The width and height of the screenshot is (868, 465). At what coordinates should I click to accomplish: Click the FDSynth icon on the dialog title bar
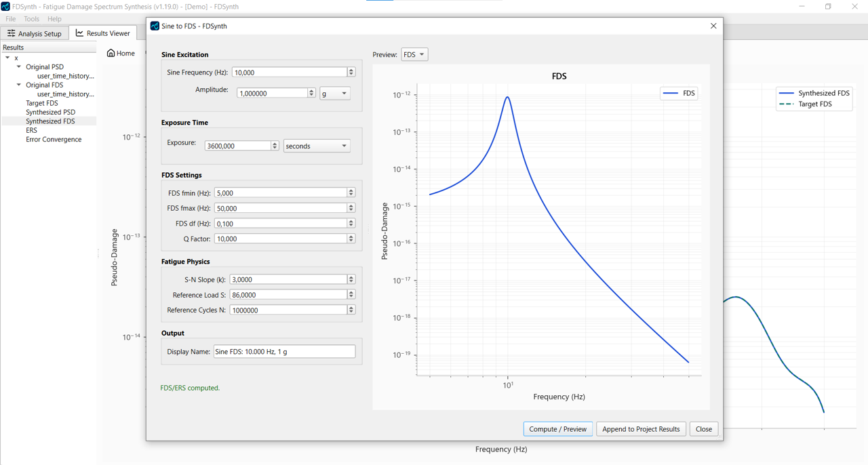pos(154,26)
